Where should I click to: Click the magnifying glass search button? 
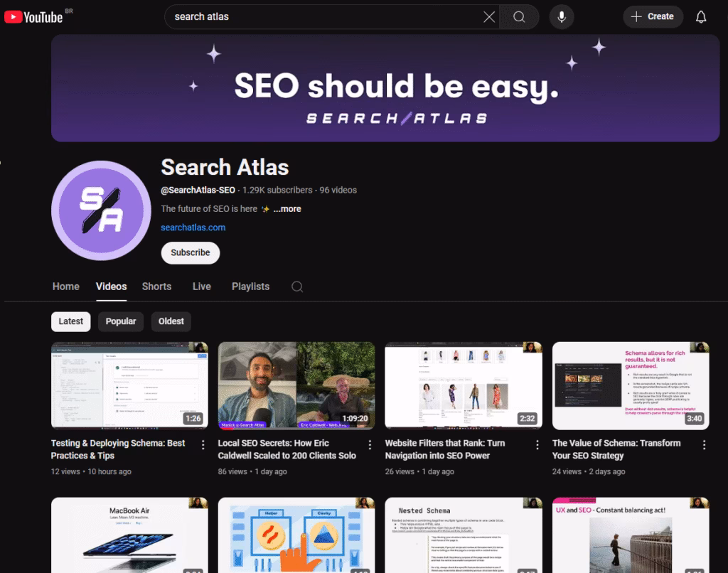point(520,17)
